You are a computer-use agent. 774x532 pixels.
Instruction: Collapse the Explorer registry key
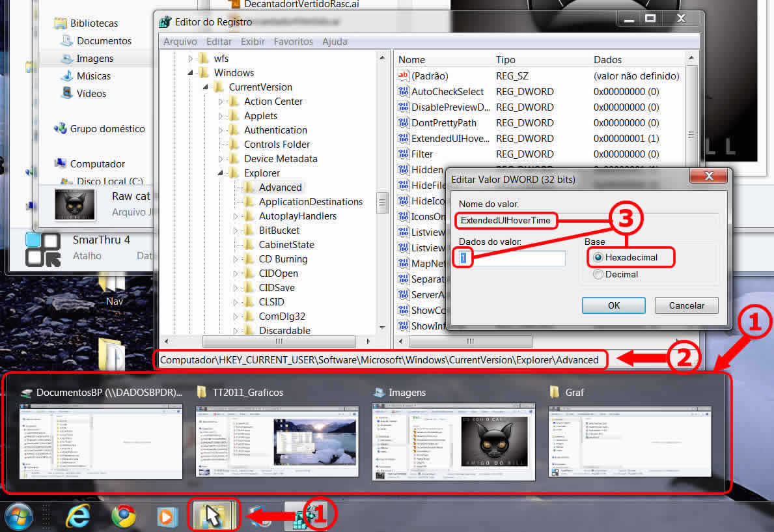tap(221, 173)
